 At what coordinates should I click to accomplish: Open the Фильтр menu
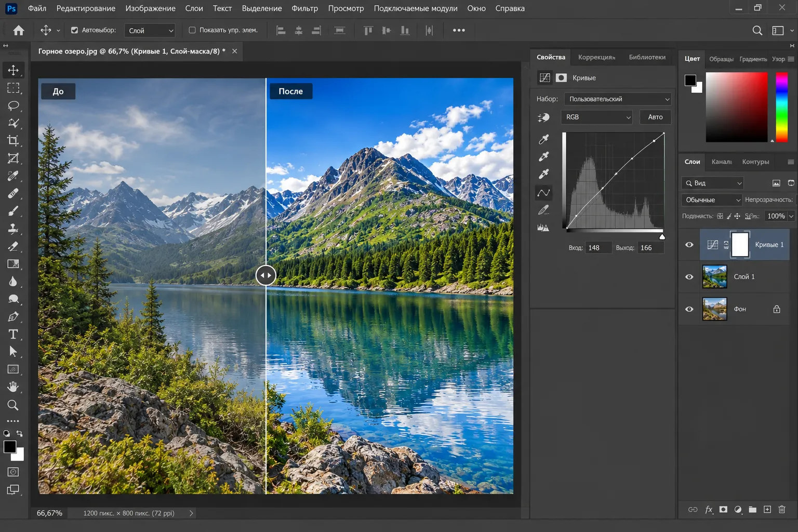point(305,8)
